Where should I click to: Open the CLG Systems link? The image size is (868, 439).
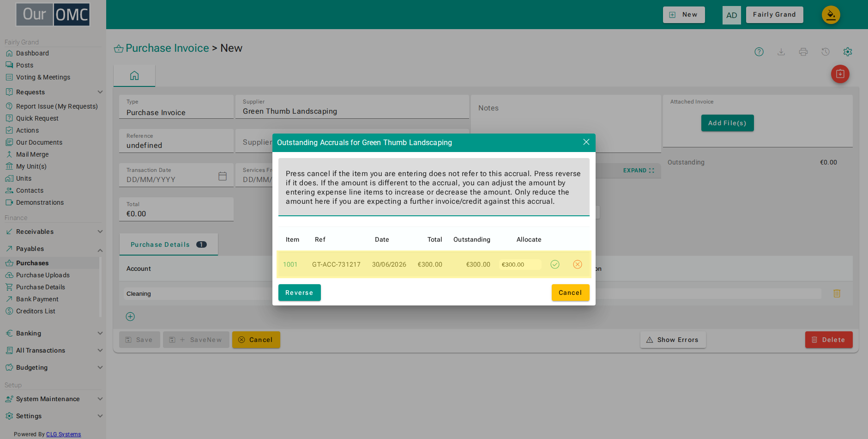[x=63, y=434]
